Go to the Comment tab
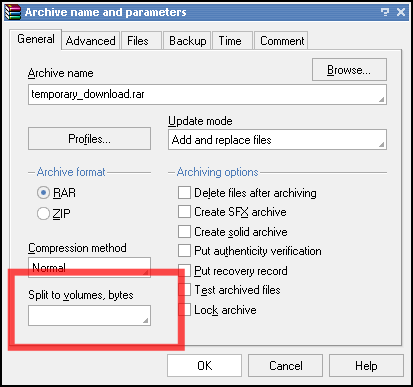Image resolution: width=413 pixels, height=387 pixels. pyautogui.click(x=281, y=41)
